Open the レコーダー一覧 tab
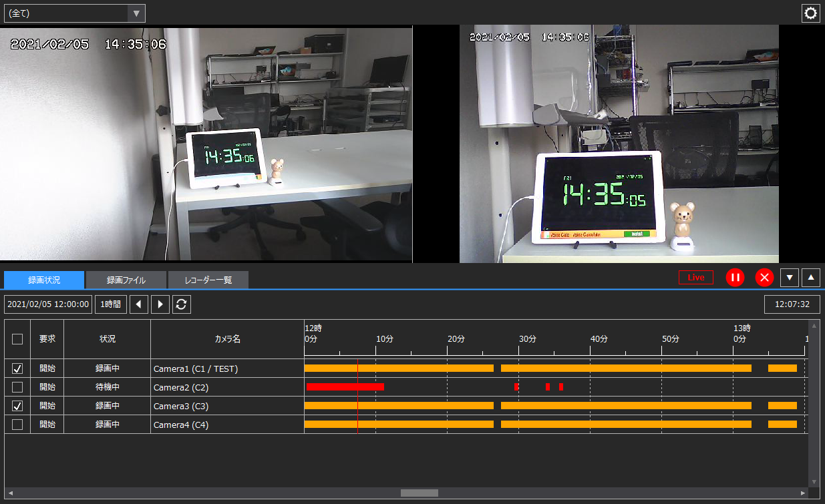The height and width of the screenshot is (504, 825). 208,280
